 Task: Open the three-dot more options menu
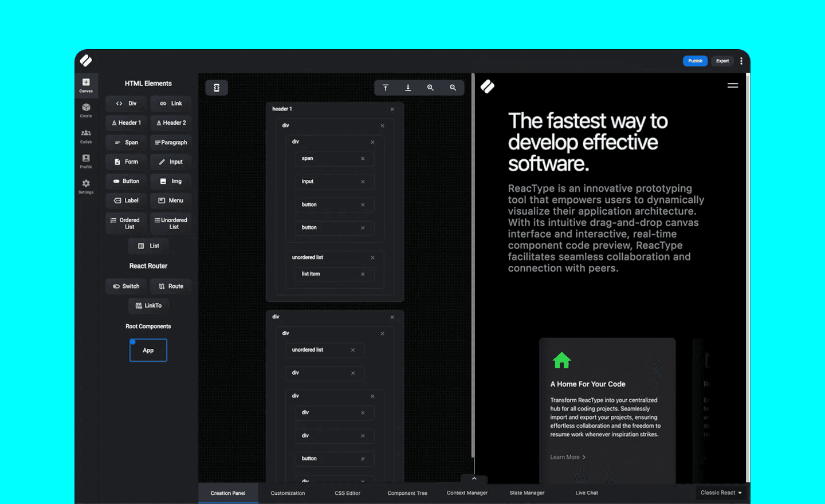(x=741, y=61)
